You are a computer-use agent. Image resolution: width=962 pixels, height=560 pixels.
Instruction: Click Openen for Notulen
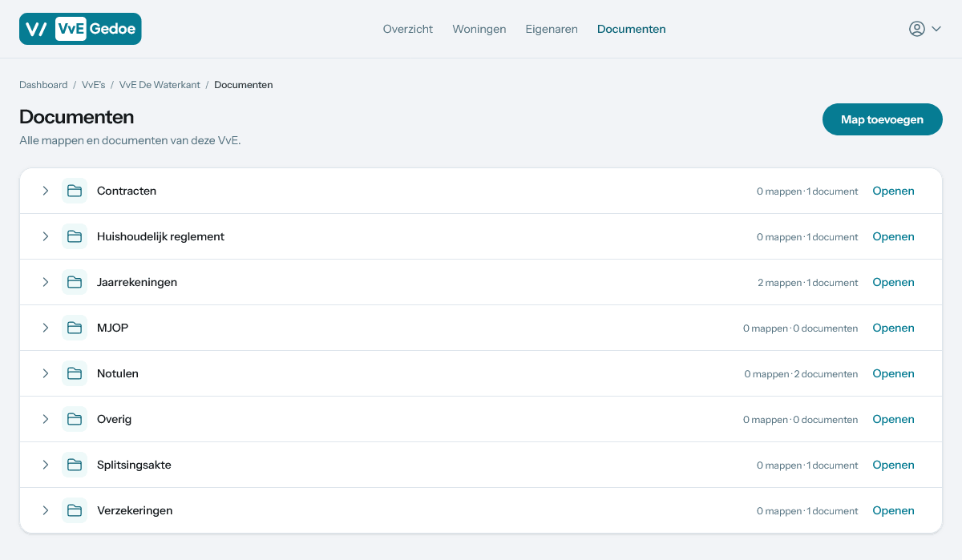893,373
